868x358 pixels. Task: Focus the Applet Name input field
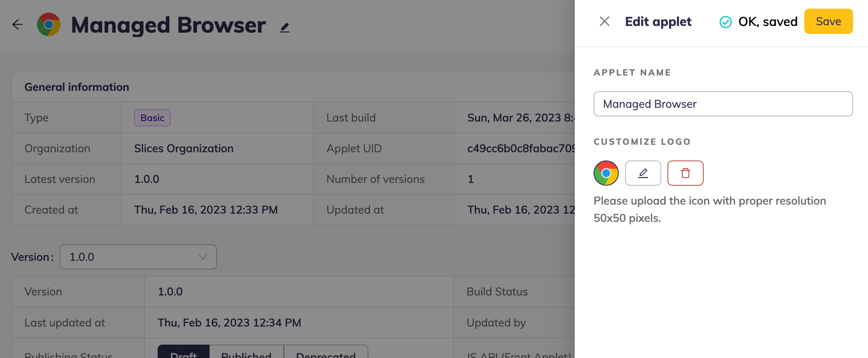723,104
